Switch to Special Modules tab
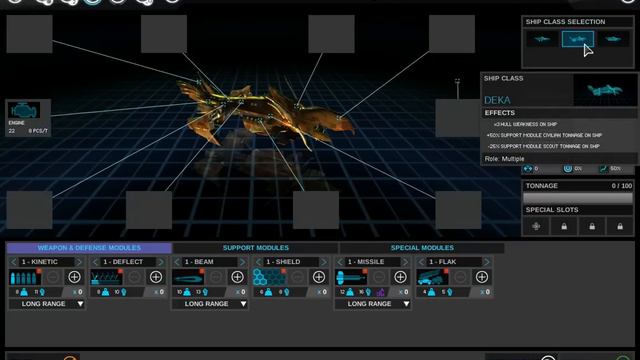This screenshot has height=360, width=640. (x=422, y=248)
